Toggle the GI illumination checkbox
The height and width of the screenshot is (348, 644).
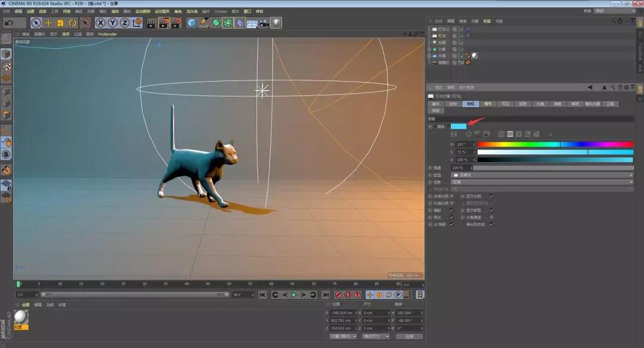click(x=451, y=224)
